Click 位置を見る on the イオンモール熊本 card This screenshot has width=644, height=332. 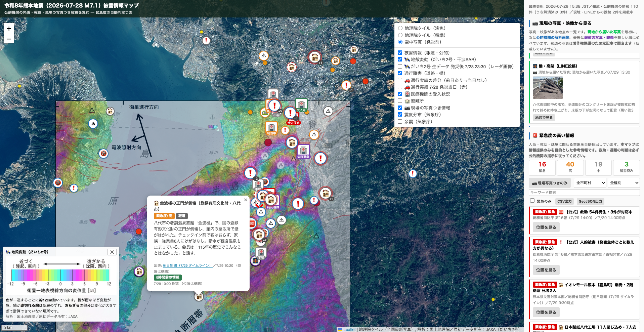point(546,313)
